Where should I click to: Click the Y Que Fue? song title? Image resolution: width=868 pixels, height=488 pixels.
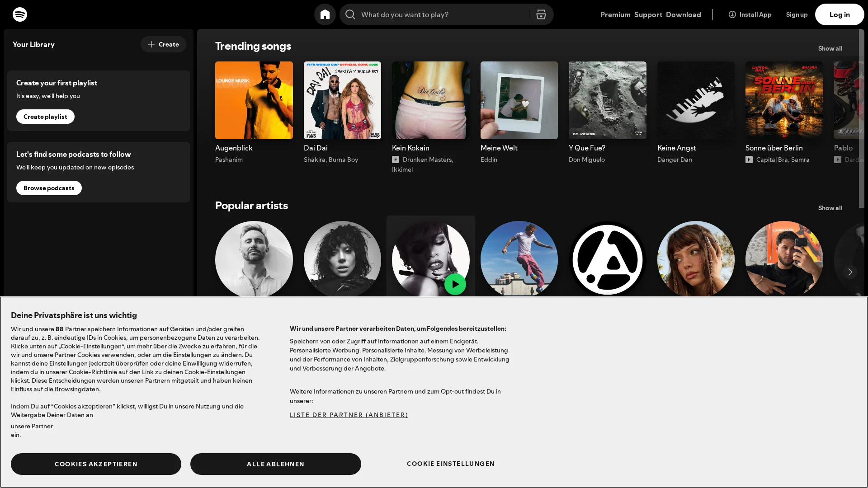(x=587, y=148)
